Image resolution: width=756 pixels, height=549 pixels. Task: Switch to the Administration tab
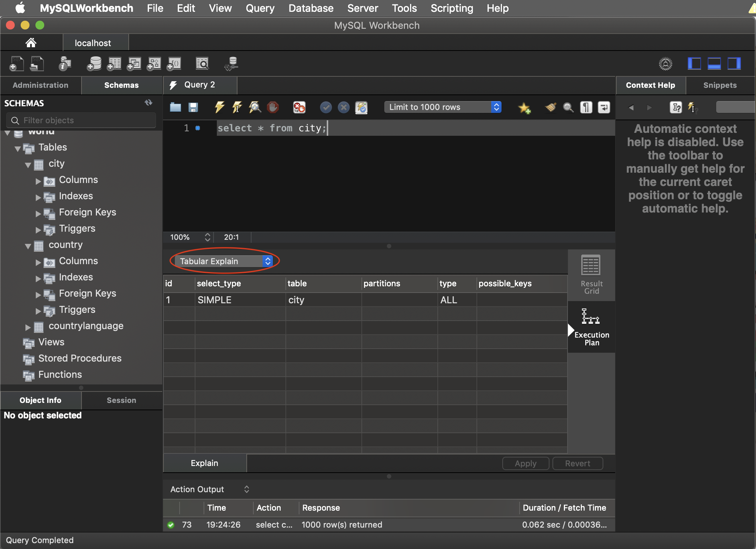click(x=41, y=85)
